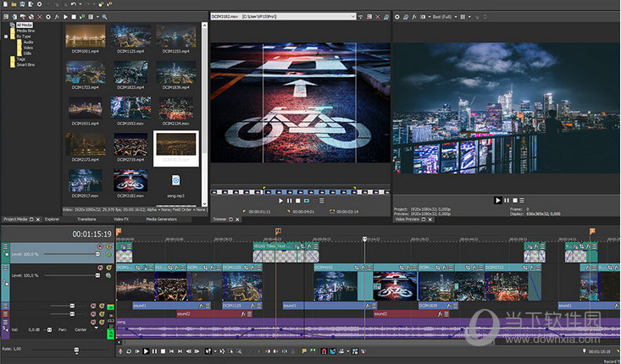621x364 pixels.
Task: Solo video track 1
Action: (x=108, y=246)
